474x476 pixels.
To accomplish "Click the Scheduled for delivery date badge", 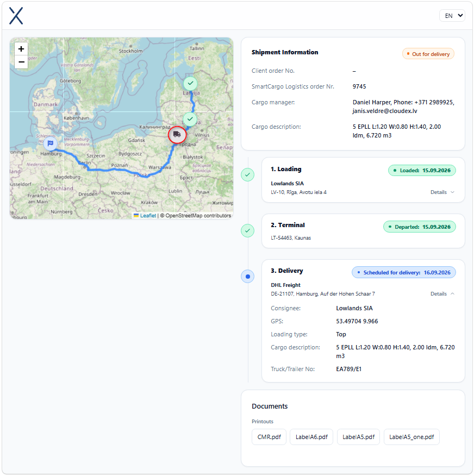I will [x=403, y=272].
